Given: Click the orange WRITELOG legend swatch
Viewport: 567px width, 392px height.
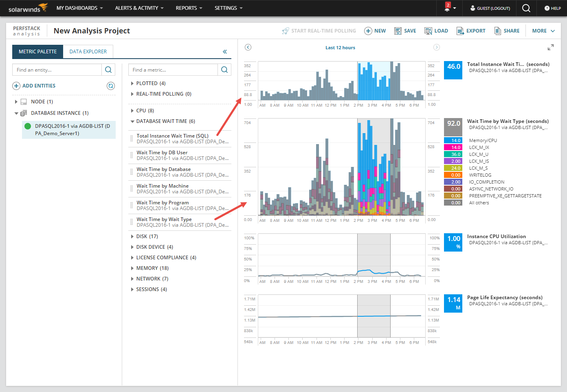Looking at the screenshot, I should click(453, 175).
